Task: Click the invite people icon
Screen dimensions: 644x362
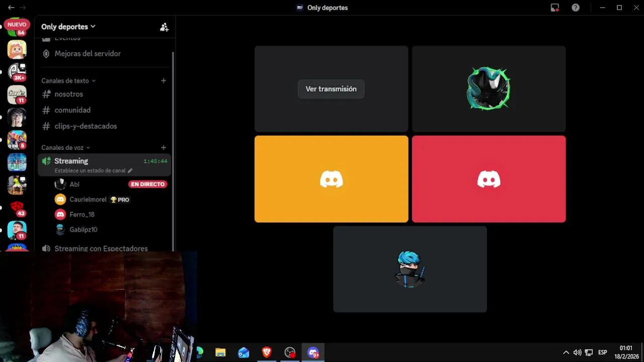Action: (164, 27)
